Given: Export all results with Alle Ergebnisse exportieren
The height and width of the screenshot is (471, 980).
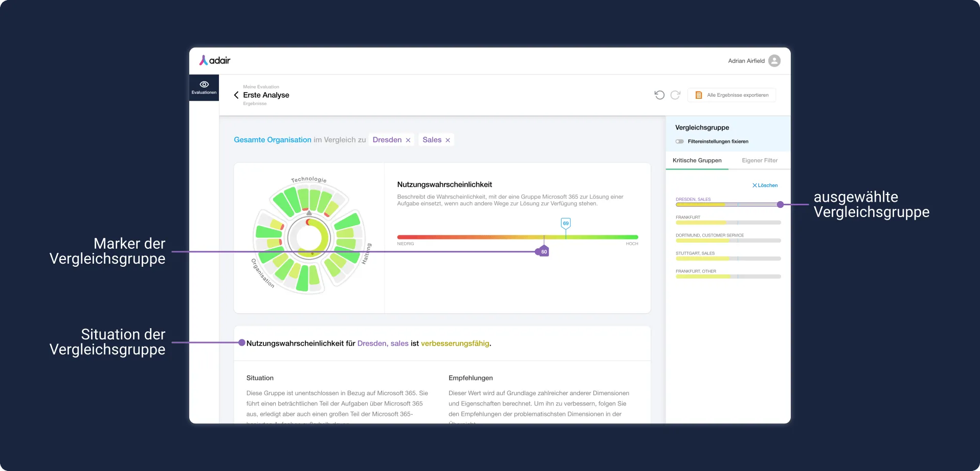Looking at the screenshot, I should 731,95.
